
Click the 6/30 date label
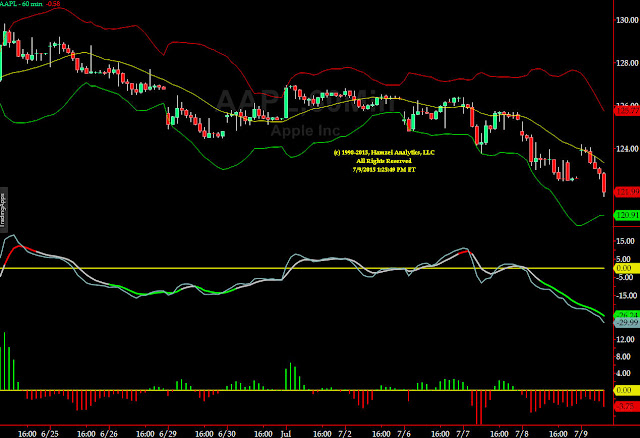(x=227, y=434)
